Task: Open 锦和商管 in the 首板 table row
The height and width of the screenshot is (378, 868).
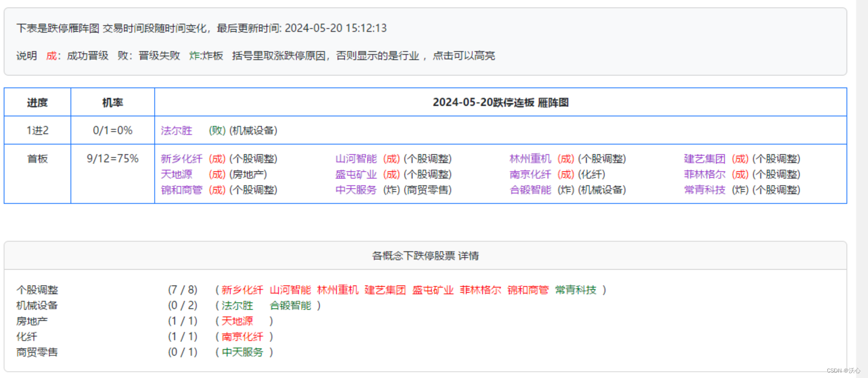Action: (182, 190)
